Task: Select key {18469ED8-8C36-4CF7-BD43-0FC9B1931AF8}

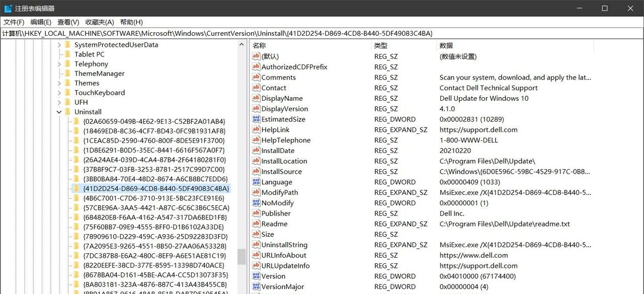Action: pyautogui.click(x=154, y=131)
